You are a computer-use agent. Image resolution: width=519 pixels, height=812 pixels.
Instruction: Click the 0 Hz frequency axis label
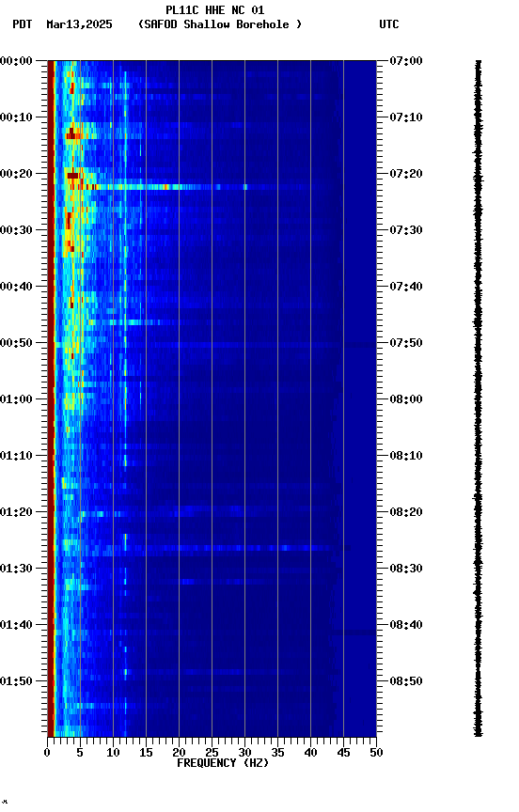(x=47, y=753)
